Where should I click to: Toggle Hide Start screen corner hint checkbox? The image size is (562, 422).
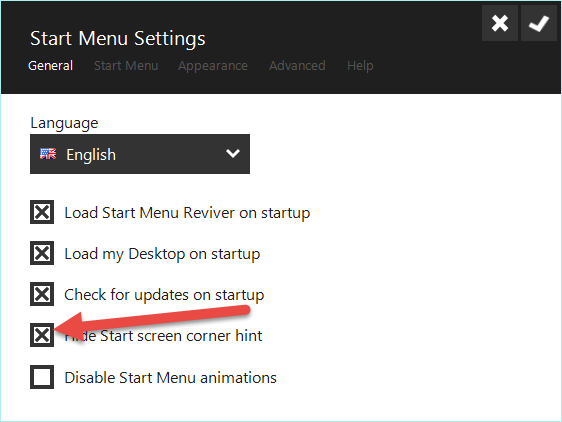pyautogui.click(x=42, y=335)
